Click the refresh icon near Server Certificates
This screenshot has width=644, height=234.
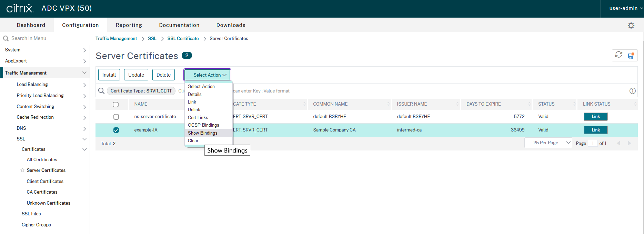[x=618, y=55]
